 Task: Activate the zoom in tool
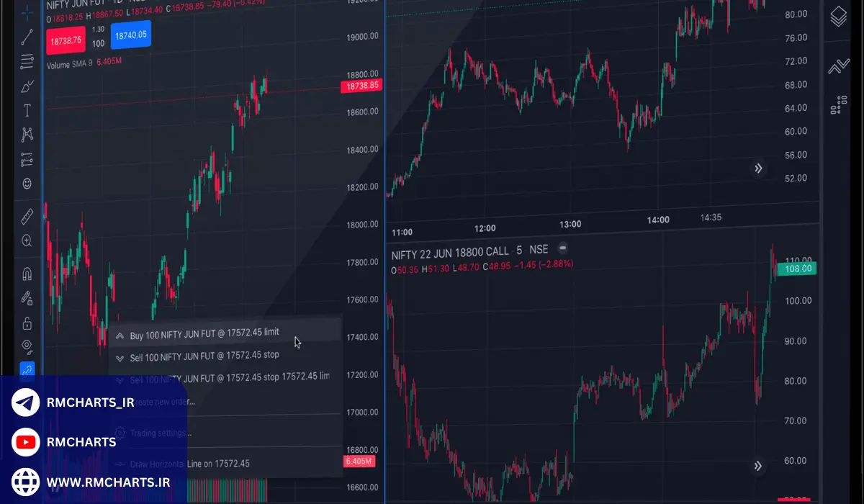[27, 240]
